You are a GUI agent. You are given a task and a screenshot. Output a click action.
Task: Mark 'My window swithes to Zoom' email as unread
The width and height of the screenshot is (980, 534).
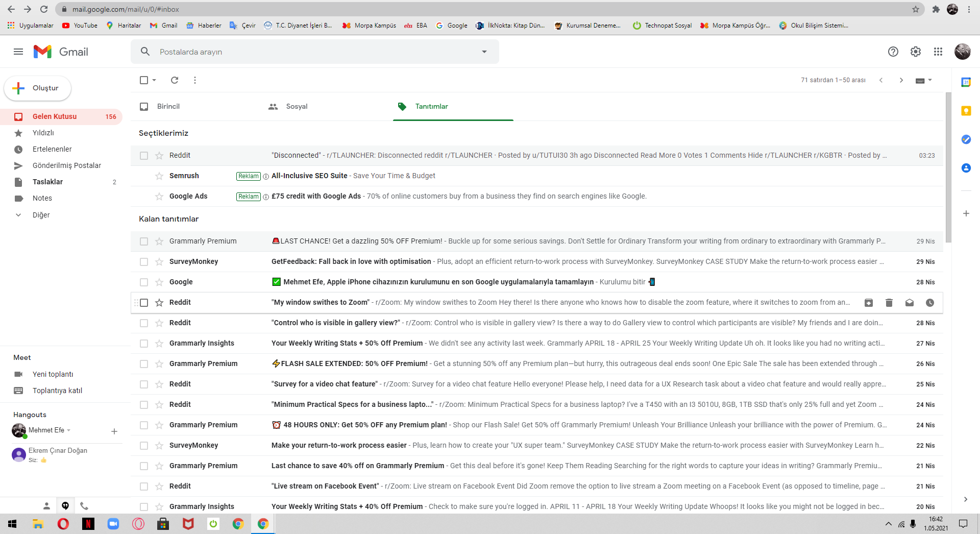[910, 303]
